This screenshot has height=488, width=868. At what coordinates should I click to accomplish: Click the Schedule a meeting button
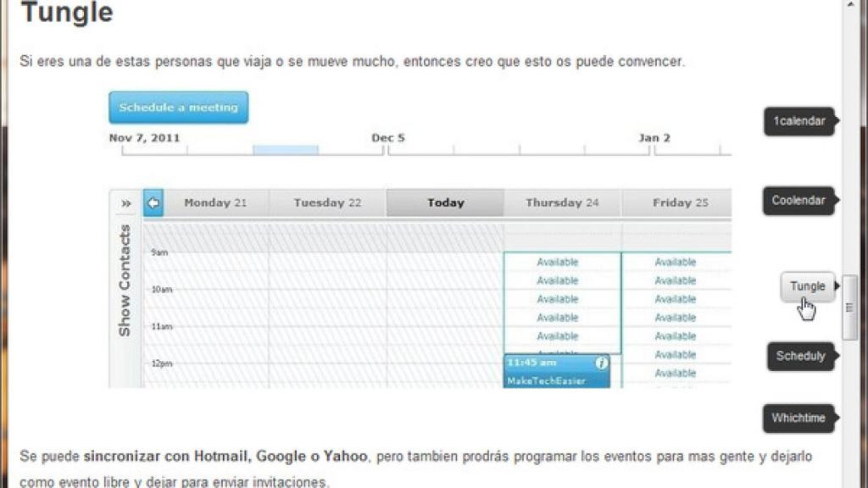tap(178, 107)
